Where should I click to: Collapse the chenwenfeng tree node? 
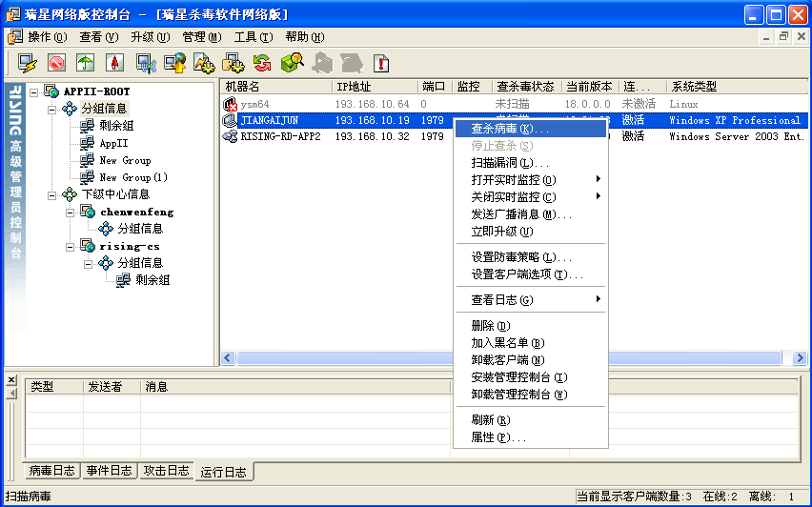coord(70,213)
